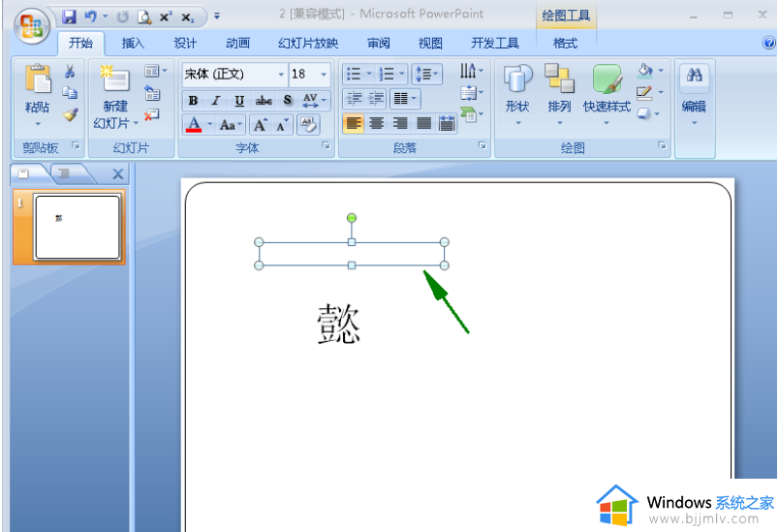779x532 pixels.
Task: Switch to the 审阅 ribbon tab
Action: [x=379, y=44]
